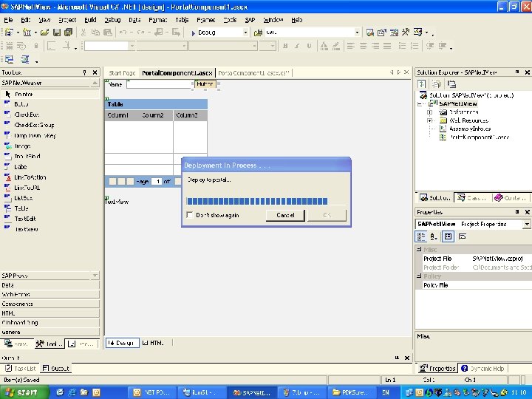
Task: Toggle the Toolbox auto-hide pin
Action: tap(84, 72)
